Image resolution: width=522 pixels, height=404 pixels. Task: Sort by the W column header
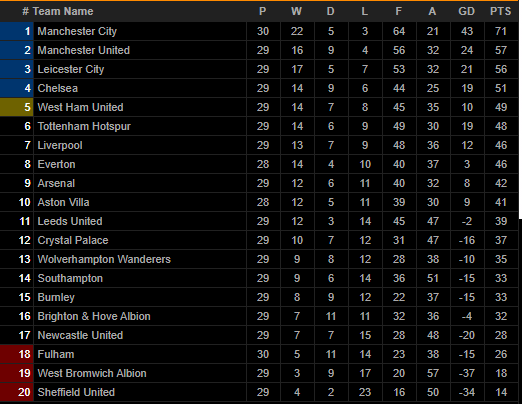[296, 11]
